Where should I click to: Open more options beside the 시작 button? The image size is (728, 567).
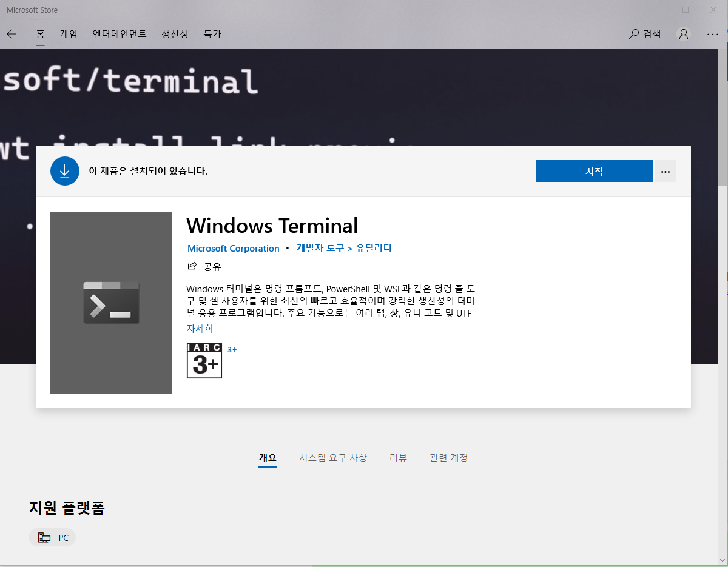[x=665, y=171]
